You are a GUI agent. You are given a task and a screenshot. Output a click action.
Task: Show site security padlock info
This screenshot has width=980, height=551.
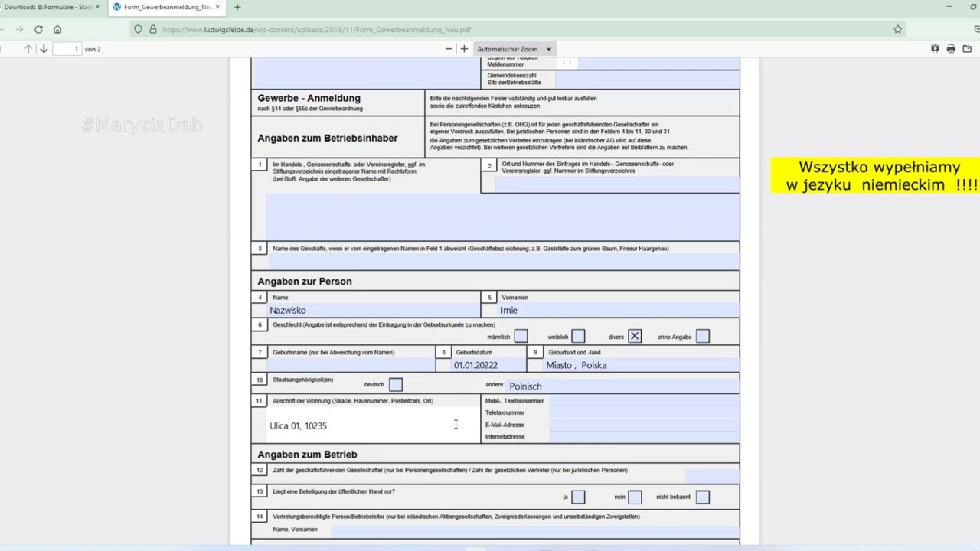[152, 29]
